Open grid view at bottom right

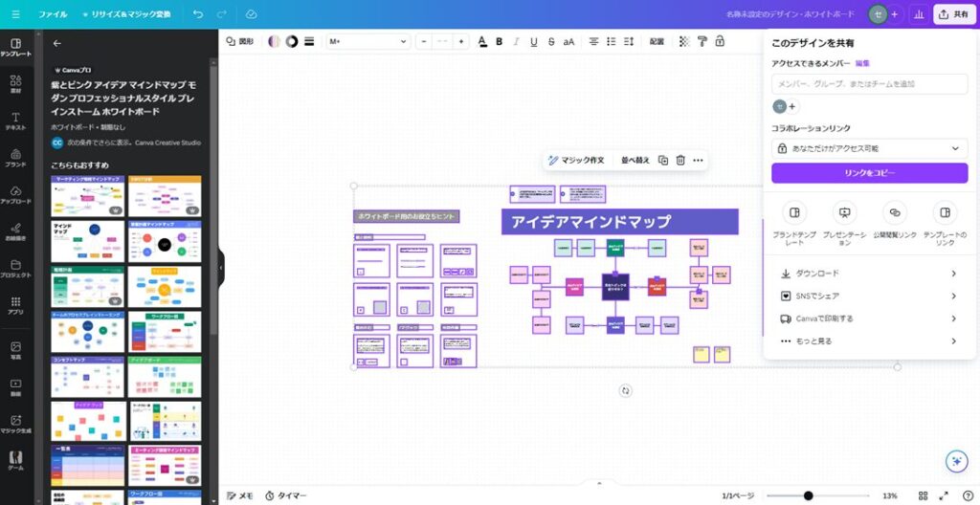(x=923, y=495)
